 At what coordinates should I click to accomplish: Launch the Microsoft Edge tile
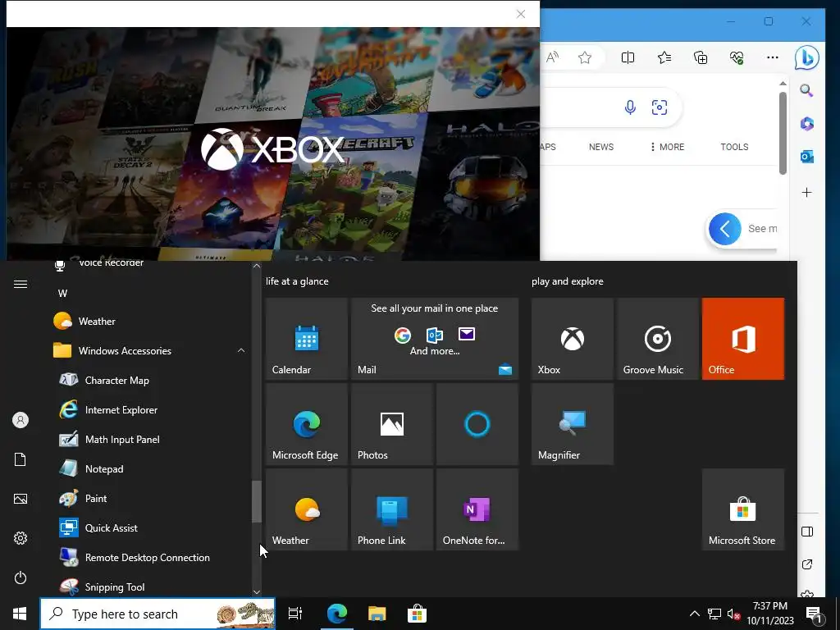(307, 424)
